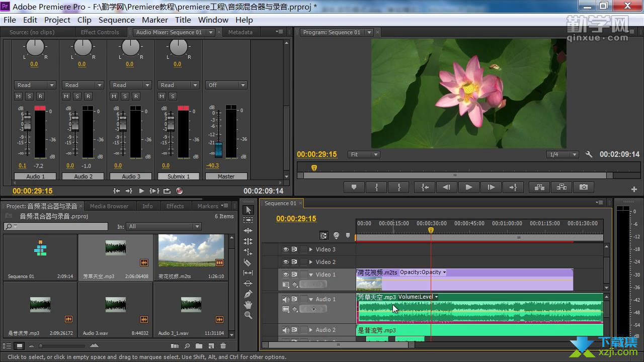Viewport: 644px width, 362px height.
Task: Click the Lift button in Program monitor
Action: click(539, 187)
